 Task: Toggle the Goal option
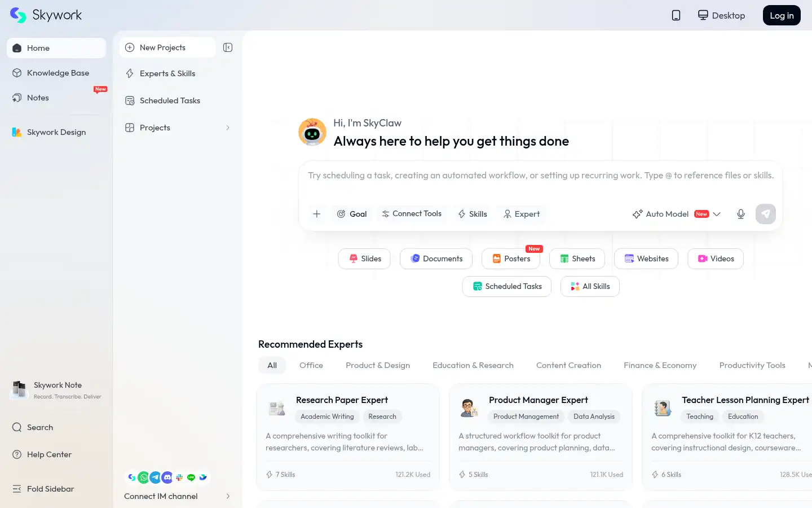click(352, 214)
